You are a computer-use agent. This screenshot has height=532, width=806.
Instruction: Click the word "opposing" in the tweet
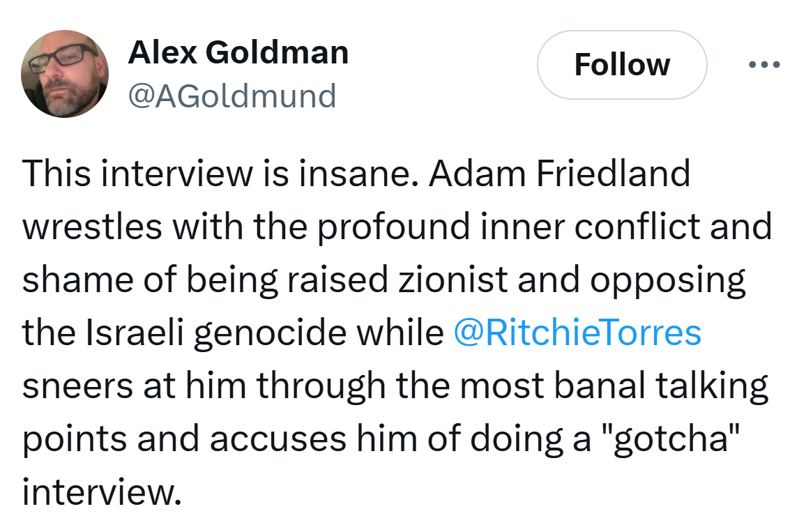pyautogui.click(x=667, y=280)
